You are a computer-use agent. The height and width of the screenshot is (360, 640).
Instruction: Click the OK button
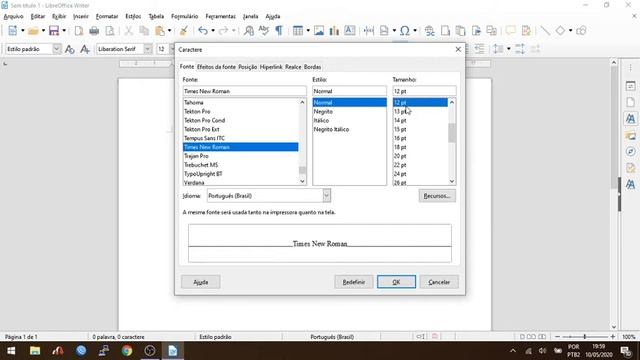click(x=396, y=282)
